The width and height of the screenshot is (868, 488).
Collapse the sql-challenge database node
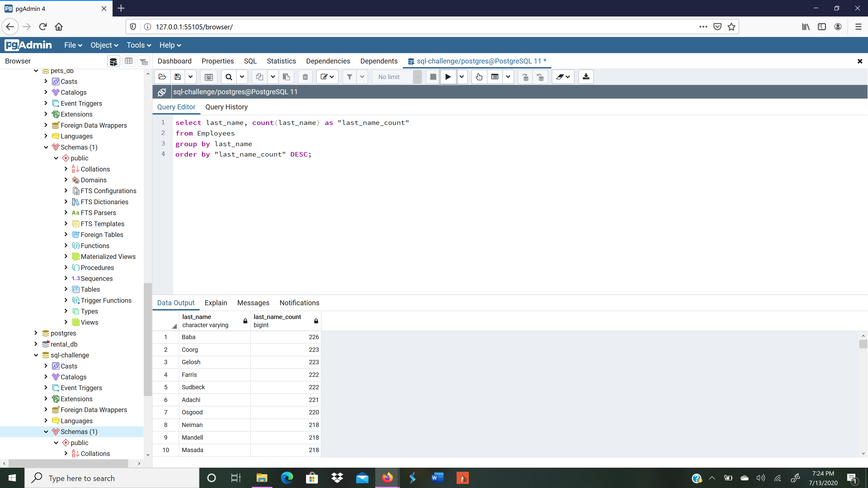[x=36, y=355]
